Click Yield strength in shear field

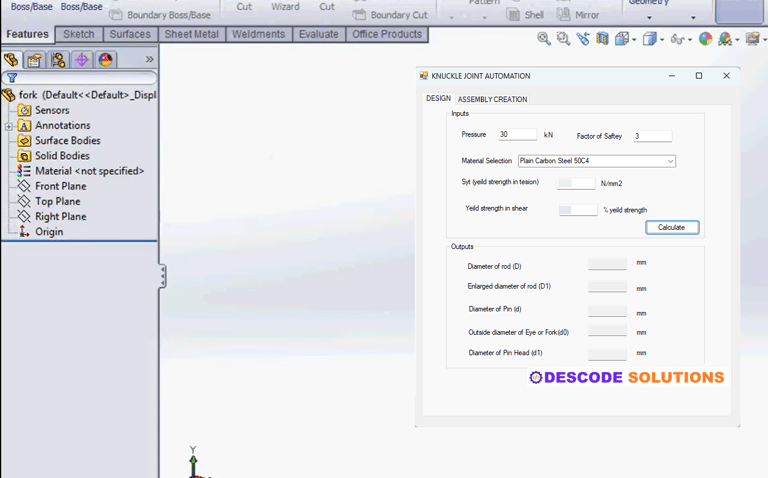(x=578, y=210)
